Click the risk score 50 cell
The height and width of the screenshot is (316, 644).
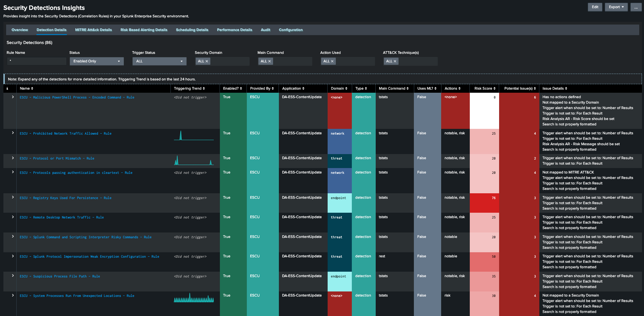484,262
